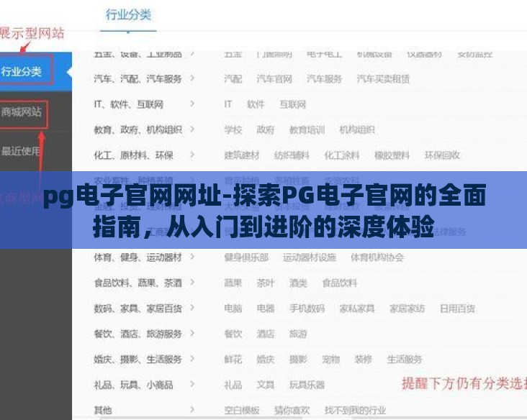The image size is (527, 420).
Task: Open the 餐饮、酒店、旅游服务 category
Action: (x=138, y=334)
